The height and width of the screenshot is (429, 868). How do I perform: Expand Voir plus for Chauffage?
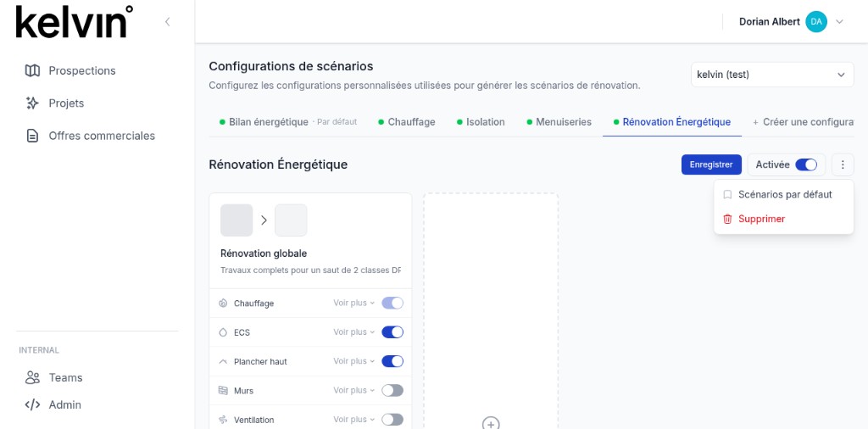click(x=353, y=303)
